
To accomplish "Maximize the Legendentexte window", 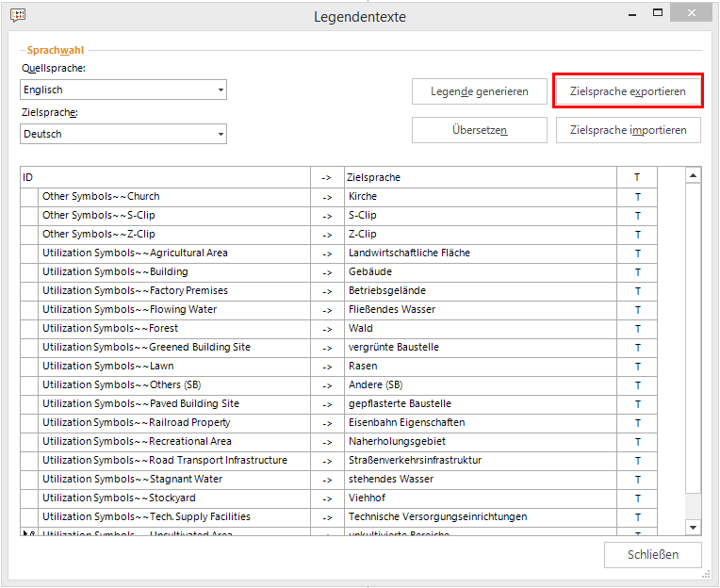I will pyautogui.click(x=658, y=13).
